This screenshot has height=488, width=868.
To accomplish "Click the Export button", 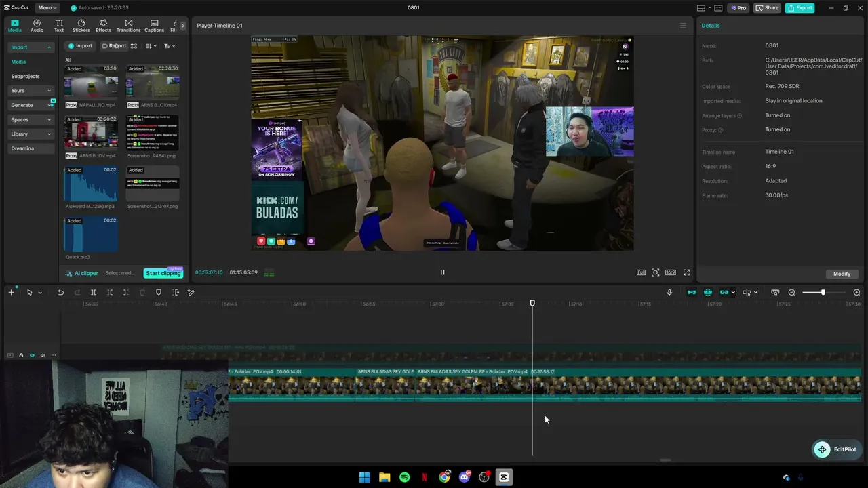I will tap(800, 8).
